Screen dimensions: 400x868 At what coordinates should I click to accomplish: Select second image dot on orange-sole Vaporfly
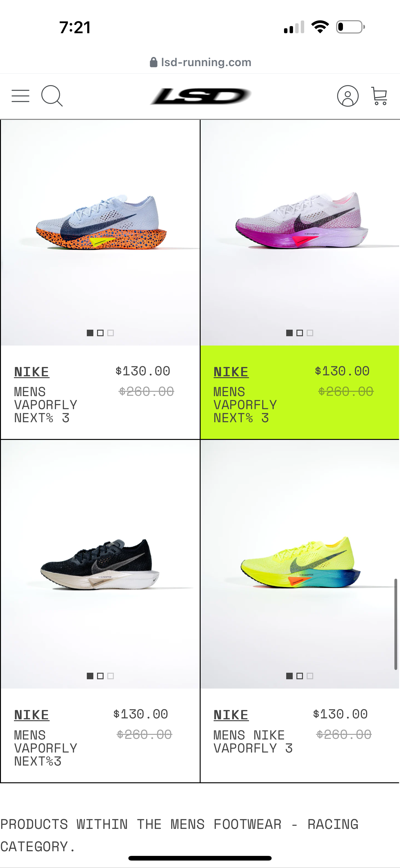click(x=100, y=333)
